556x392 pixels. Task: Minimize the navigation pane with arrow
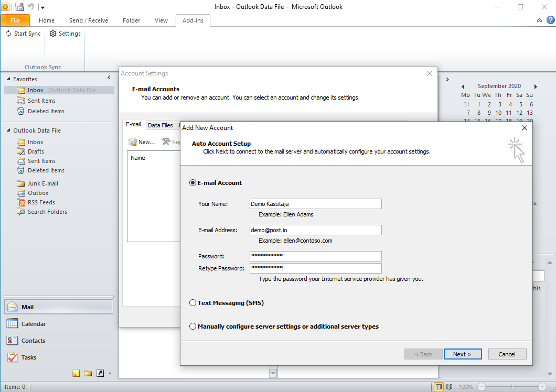click(109, 78)
